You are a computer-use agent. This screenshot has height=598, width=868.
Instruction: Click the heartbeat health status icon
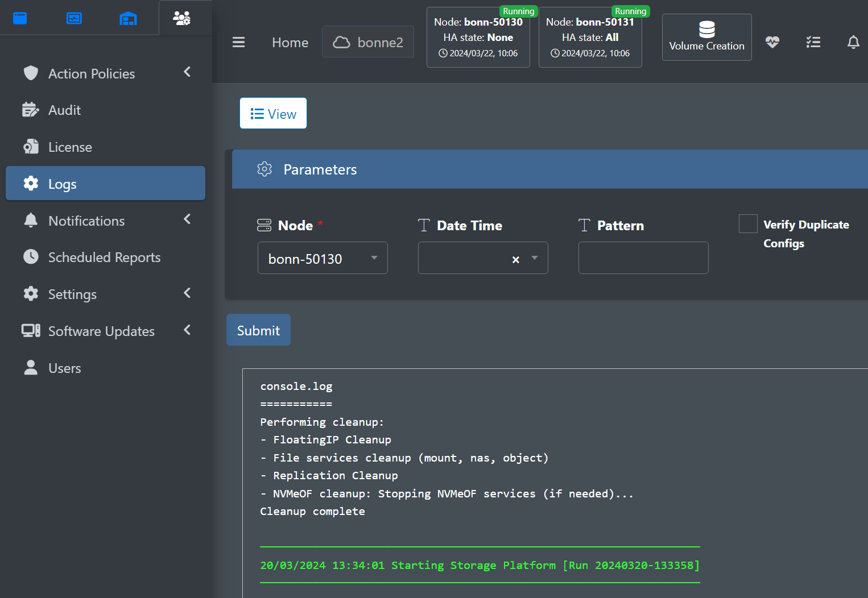coord(772,42)
